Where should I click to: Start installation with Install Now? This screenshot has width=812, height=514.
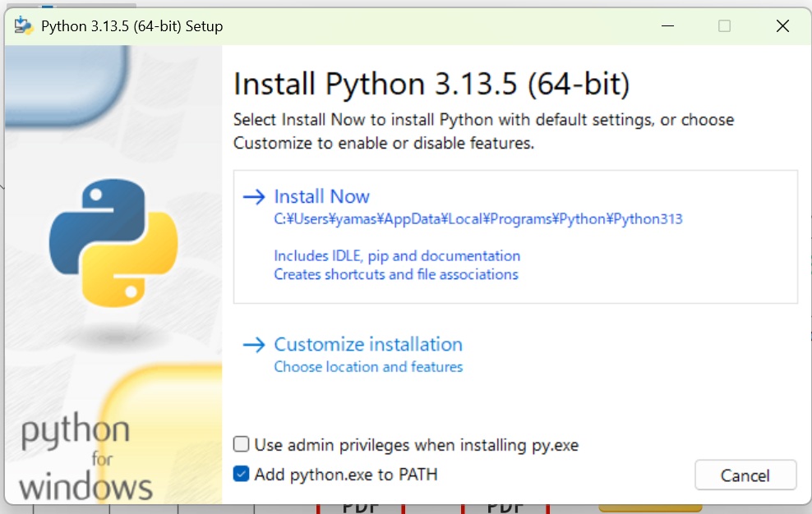(321, 197)
